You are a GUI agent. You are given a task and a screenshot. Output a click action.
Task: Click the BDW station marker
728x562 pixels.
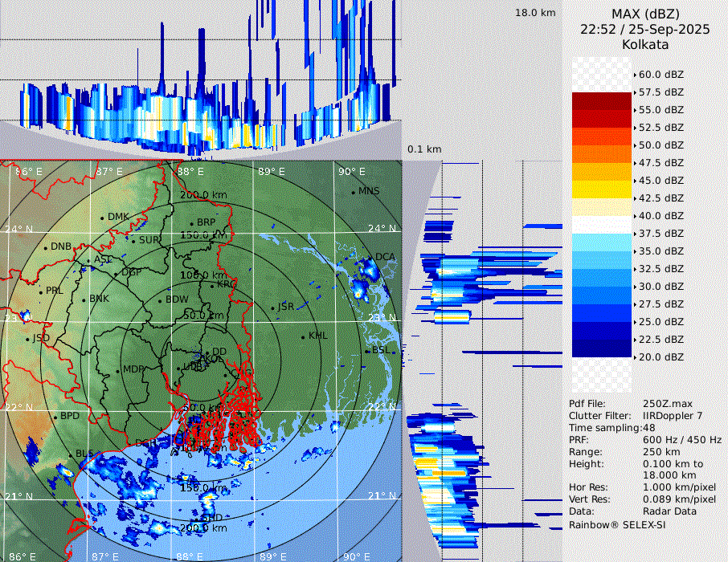(160, 300)
